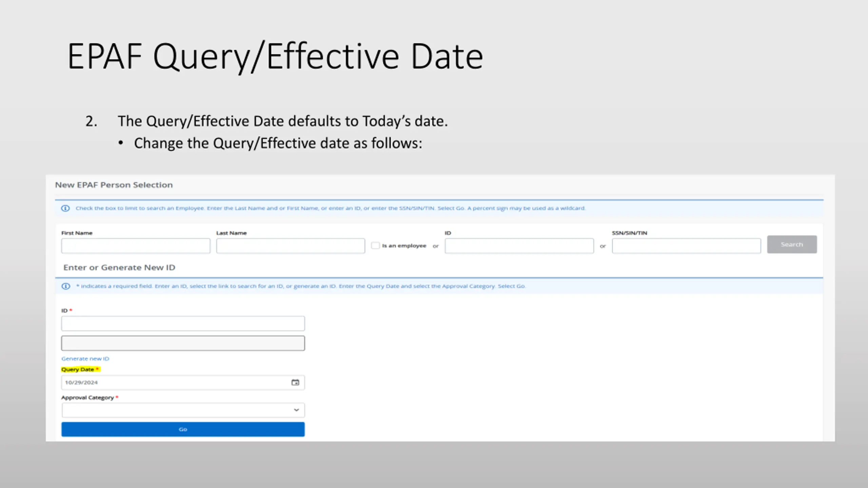Screen dimensions: 868x488
Task: Check the Is an employee checkbox
Action: click(375, 245)
